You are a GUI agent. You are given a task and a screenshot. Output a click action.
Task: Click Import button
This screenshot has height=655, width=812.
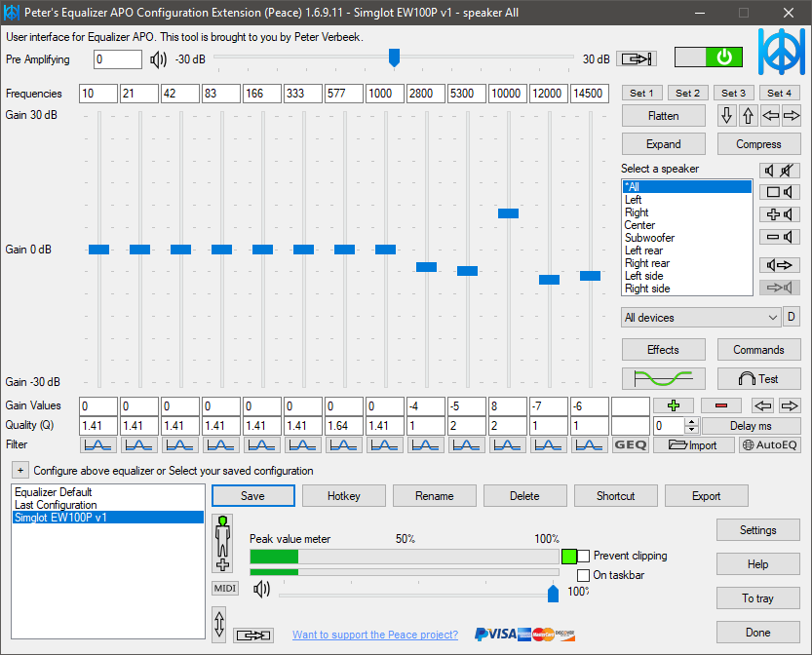click(x=694, y=444)
